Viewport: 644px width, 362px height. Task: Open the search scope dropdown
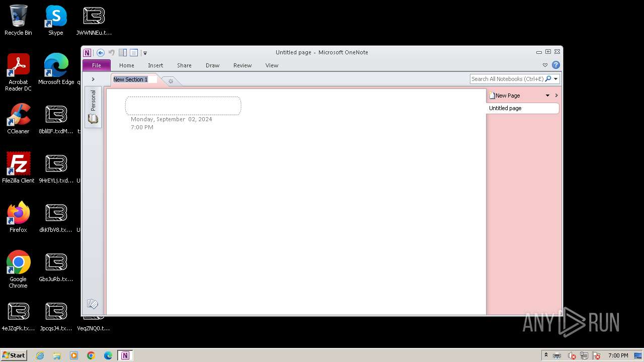(x=556, y=79)
